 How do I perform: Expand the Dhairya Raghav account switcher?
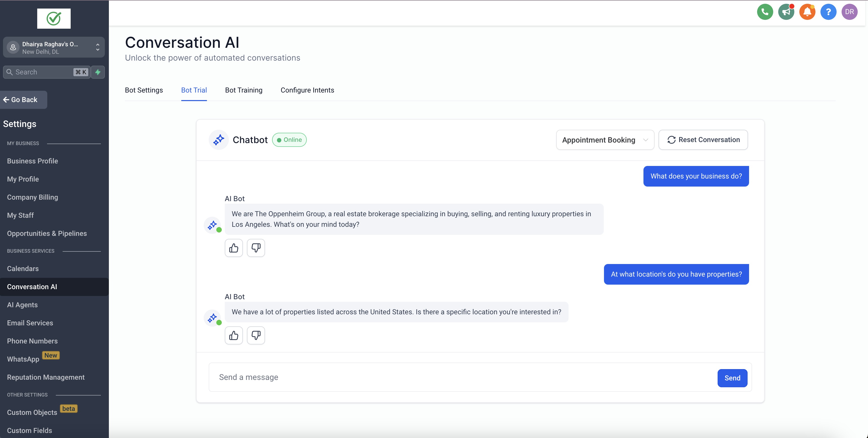(x=54, y=48)
